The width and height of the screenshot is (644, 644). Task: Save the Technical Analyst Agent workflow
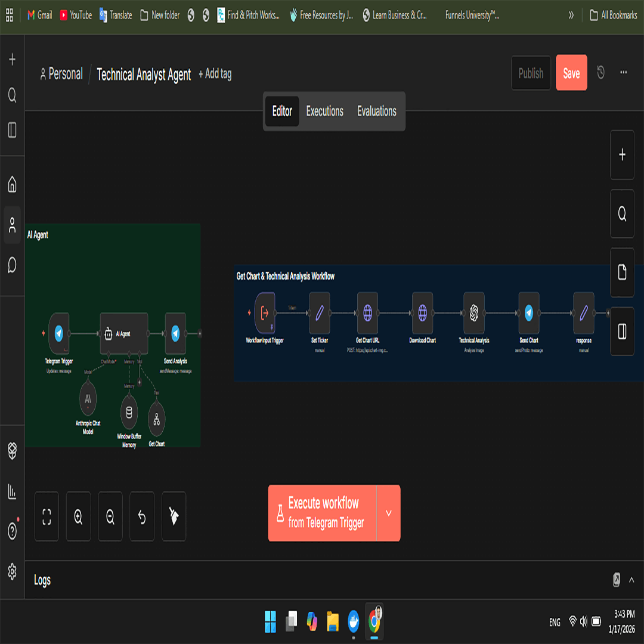(x=571, y=73)
